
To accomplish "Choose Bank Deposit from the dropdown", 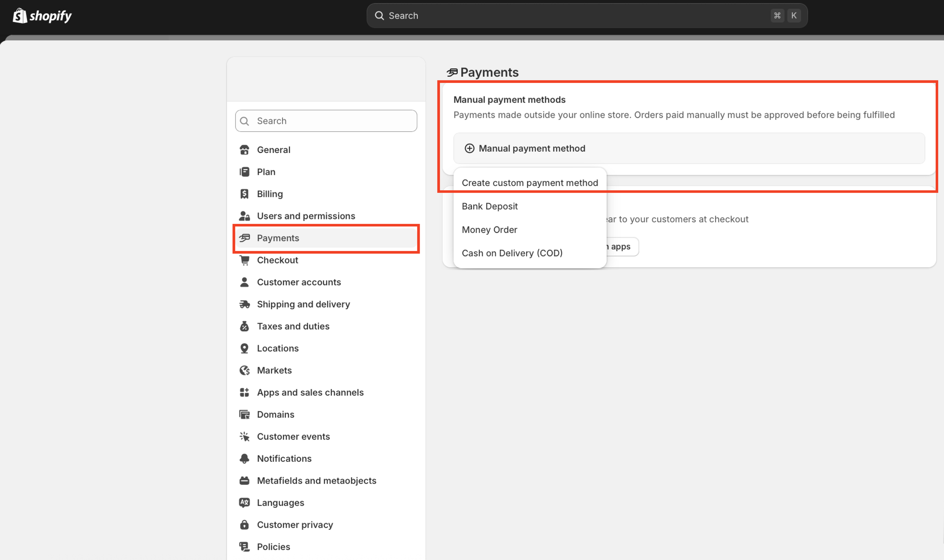I will [489, 206].
